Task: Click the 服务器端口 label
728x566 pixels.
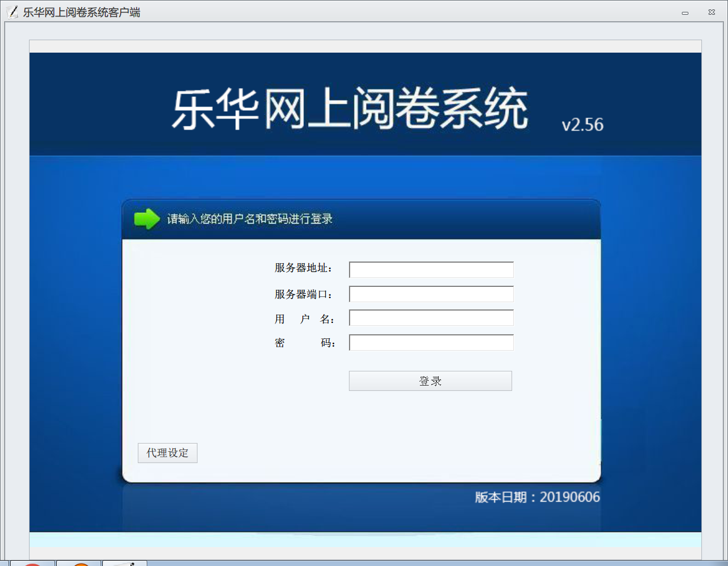Action: (x=303, y=294)
